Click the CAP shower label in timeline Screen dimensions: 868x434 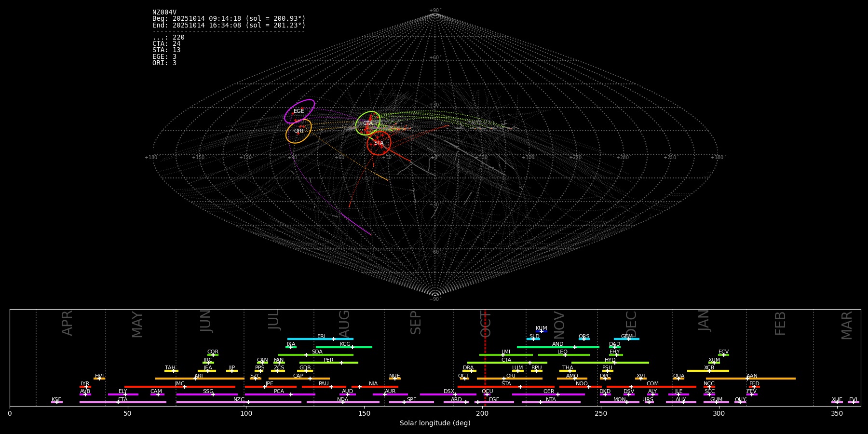[298, 376]
